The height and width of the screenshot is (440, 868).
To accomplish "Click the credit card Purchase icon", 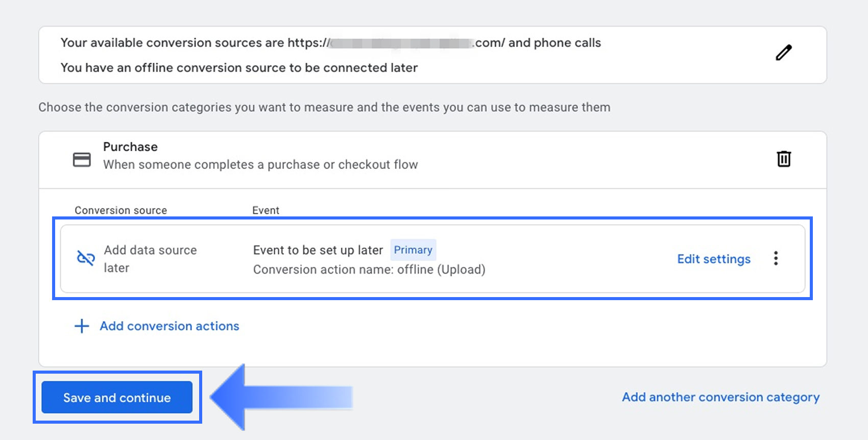I will [x=82, y=160].
